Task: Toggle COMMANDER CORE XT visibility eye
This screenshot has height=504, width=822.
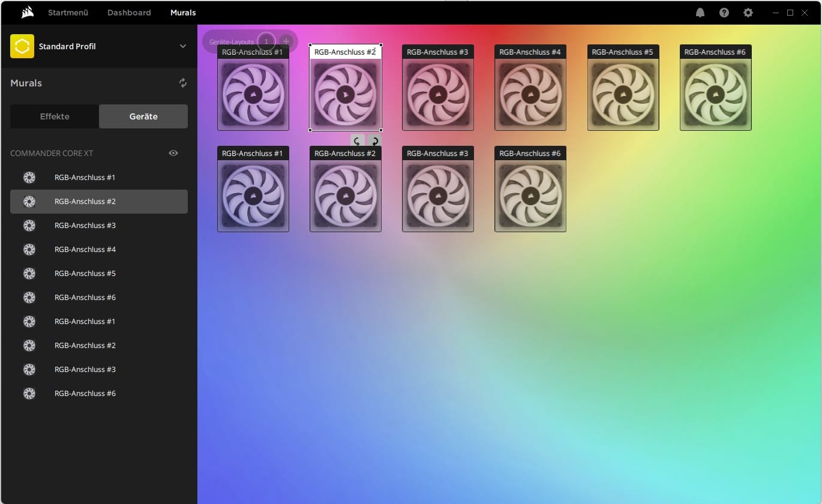Action: coord(173,153)
